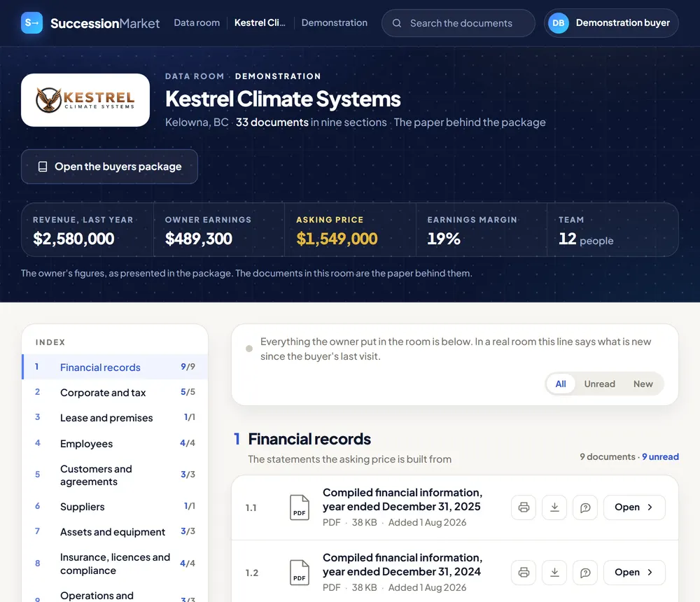Open document 1.1 with the Open button

[x=634, y=507]
